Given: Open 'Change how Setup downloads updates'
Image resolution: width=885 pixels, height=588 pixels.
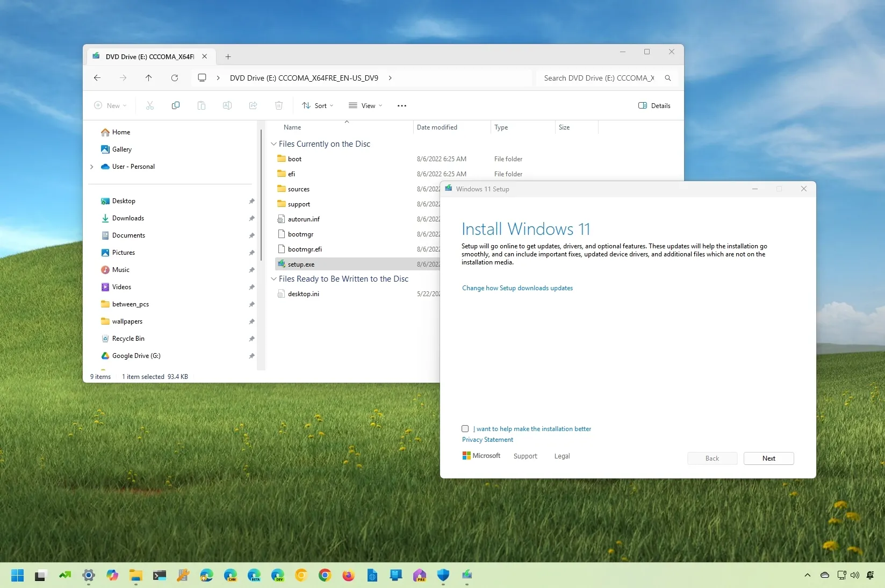Looking at the screenshot, I should [x=517, y=288].
